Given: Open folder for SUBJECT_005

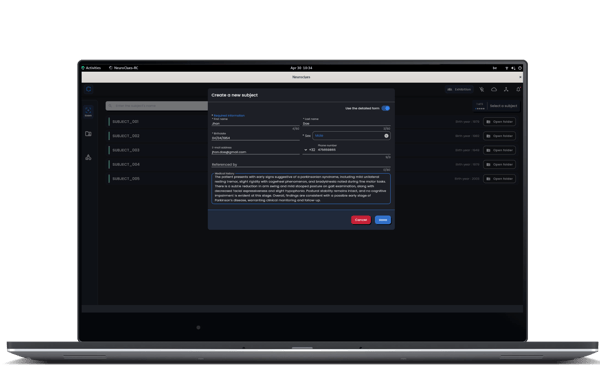Looking at the screenshot, I should [499, 179].
